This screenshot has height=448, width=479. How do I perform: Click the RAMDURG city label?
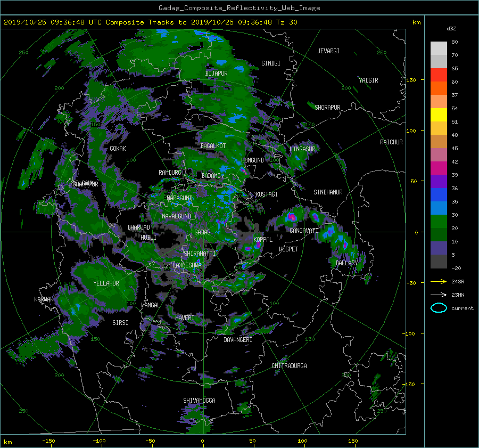tap(170, 173)
